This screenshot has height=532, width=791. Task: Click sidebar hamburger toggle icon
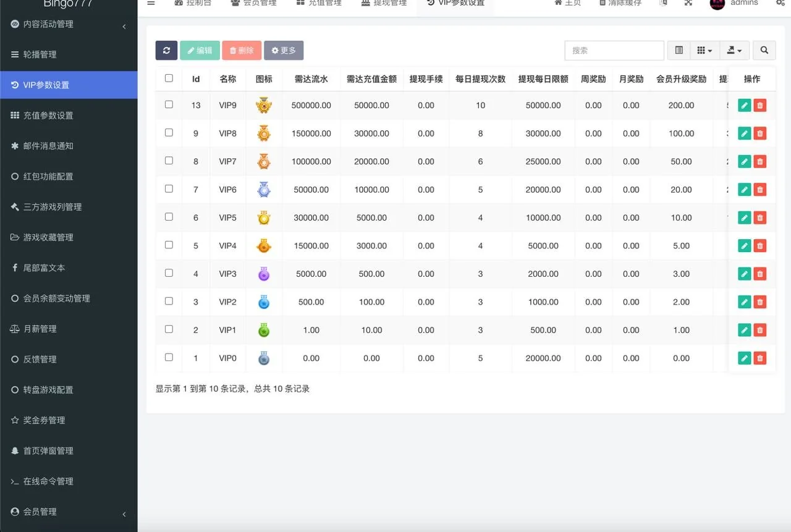point(151,3)
